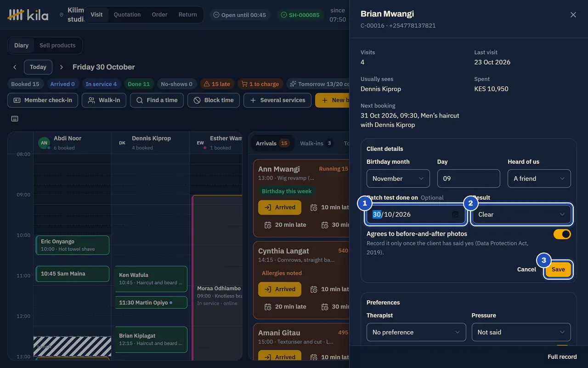Open Full record link
The height and width of the screenshot is (368, 588).
tap(562, 357)
